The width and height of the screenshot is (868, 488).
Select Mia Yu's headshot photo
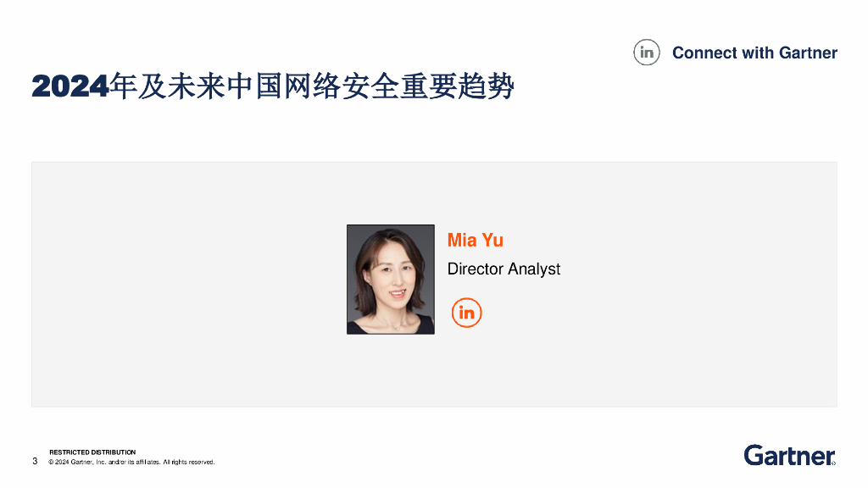391,280
